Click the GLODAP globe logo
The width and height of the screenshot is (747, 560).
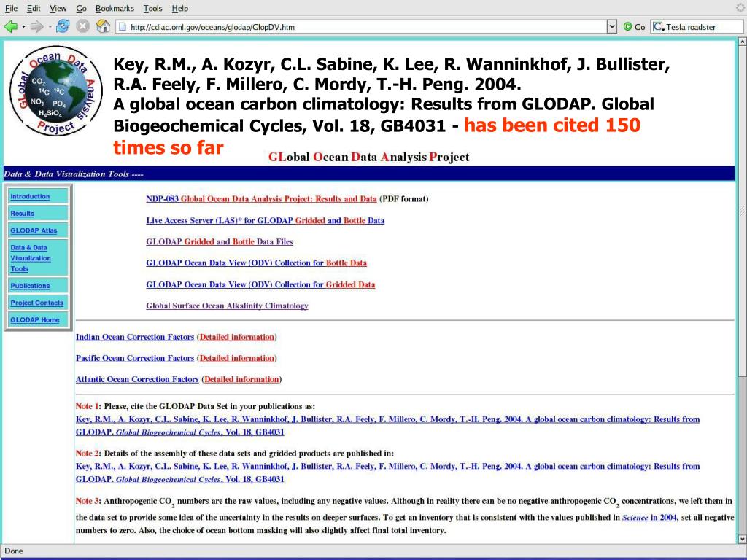55,90
